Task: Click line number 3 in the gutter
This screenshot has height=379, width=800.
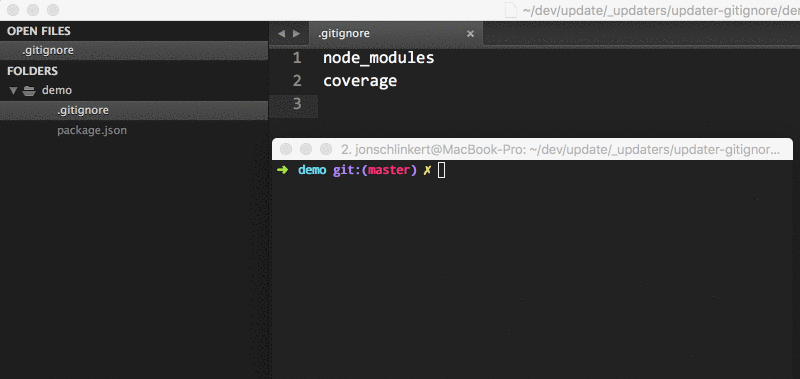Action: [297, 104]
